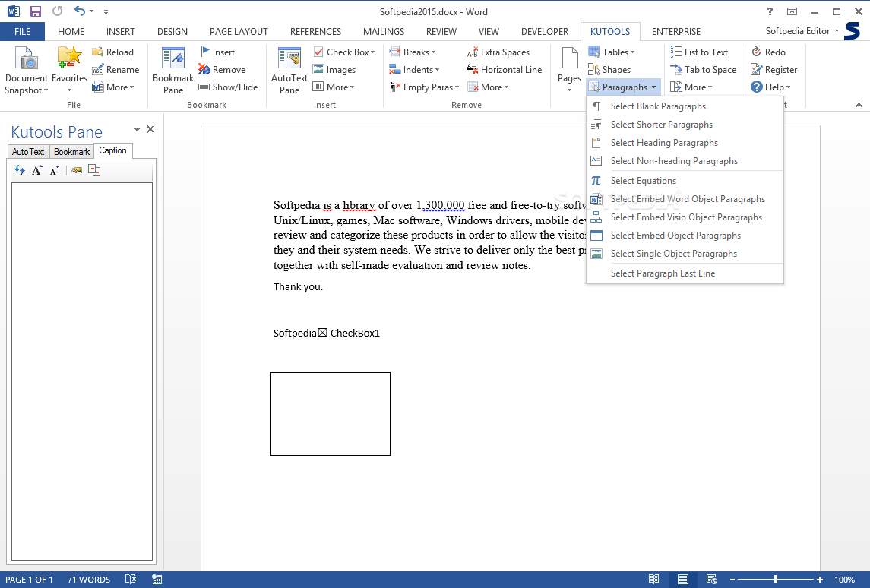Screen dimensions: 870x588
Task: Click the collapse-all icon in Caption pane
Action: pos(94,170)
